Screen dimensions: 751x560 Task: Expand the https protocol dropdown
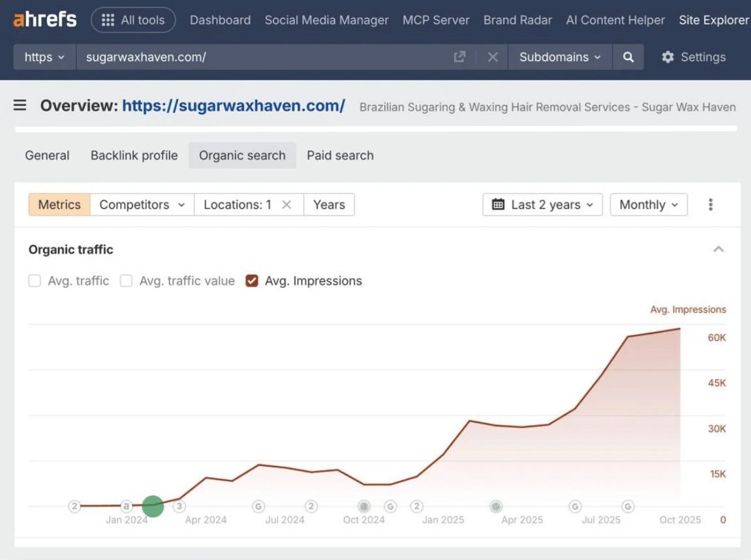click(44, 57)
